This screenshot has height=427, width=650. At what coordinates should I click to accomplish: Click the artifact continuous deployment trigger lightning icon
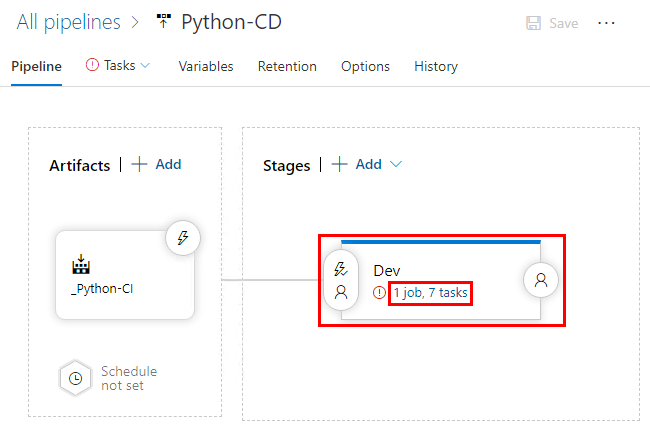coord(182,238)
